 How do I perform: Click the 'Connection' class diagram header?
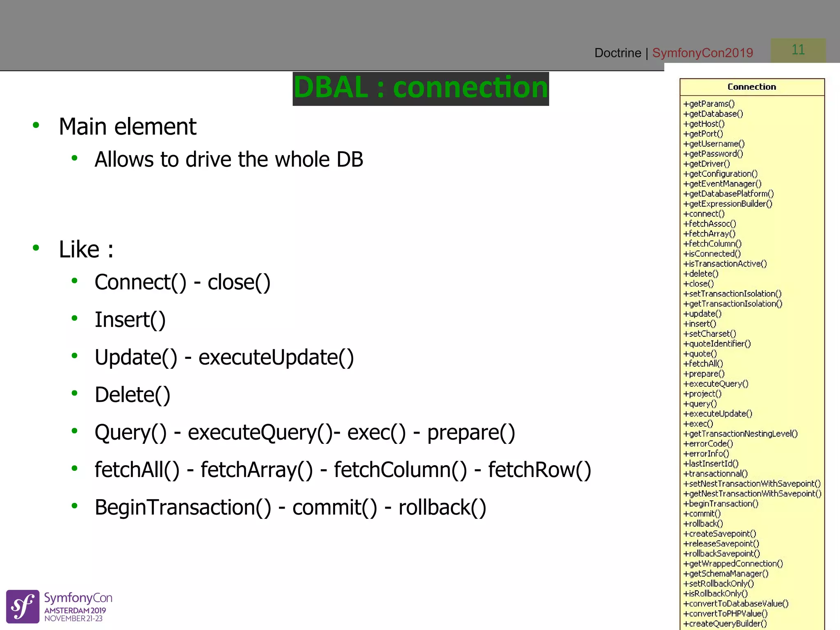752,87
